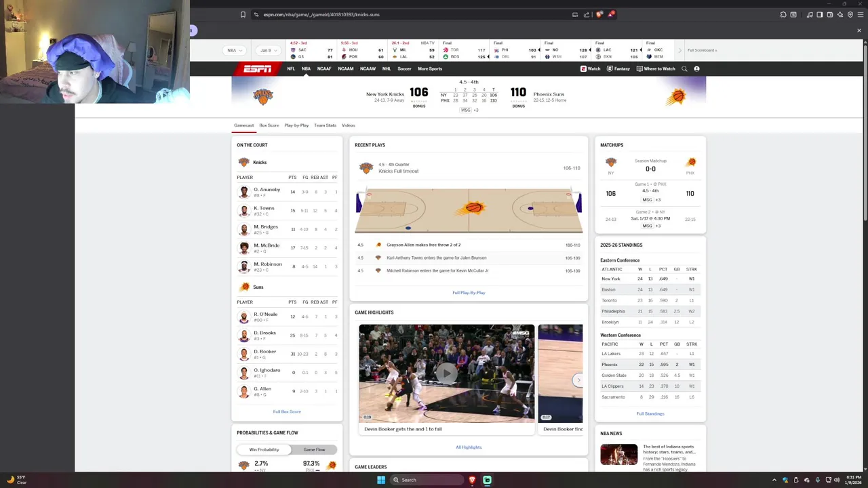Switch to the Box Score tab
This screenshot has height=488, width=868.
[269, 125]
